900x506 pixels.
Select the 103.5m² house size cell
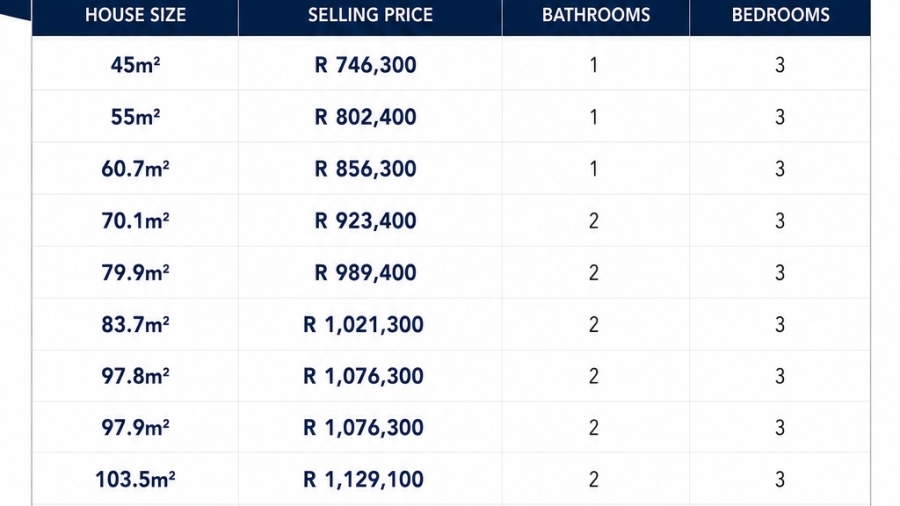[135, 479]
